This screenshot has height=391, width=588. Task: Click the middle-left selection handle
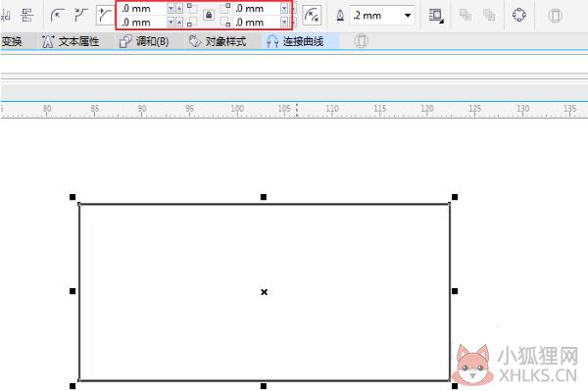(x=73, y=291)
